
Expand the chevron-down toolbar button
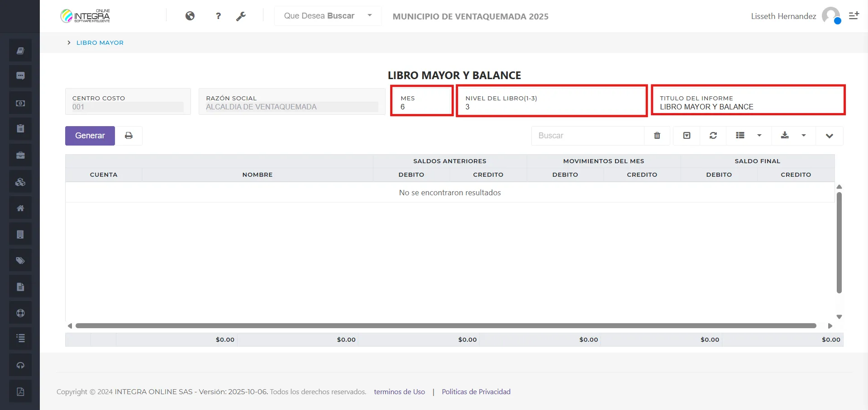coord(829,136)
